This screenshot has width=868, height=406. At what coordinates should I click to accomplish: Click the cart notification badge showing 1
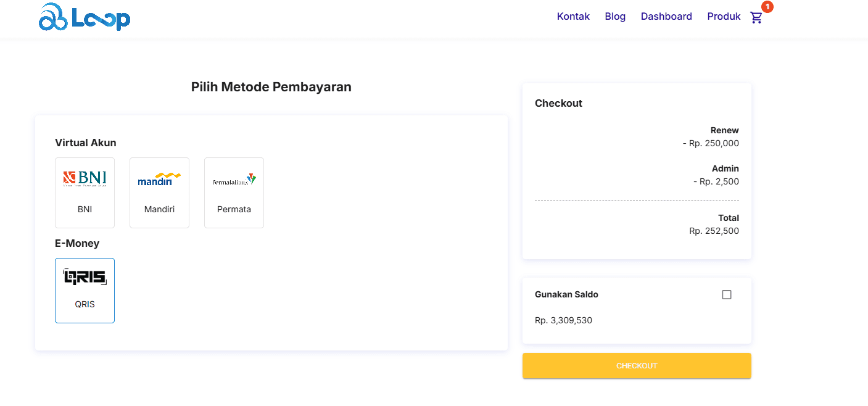point(766,7)
